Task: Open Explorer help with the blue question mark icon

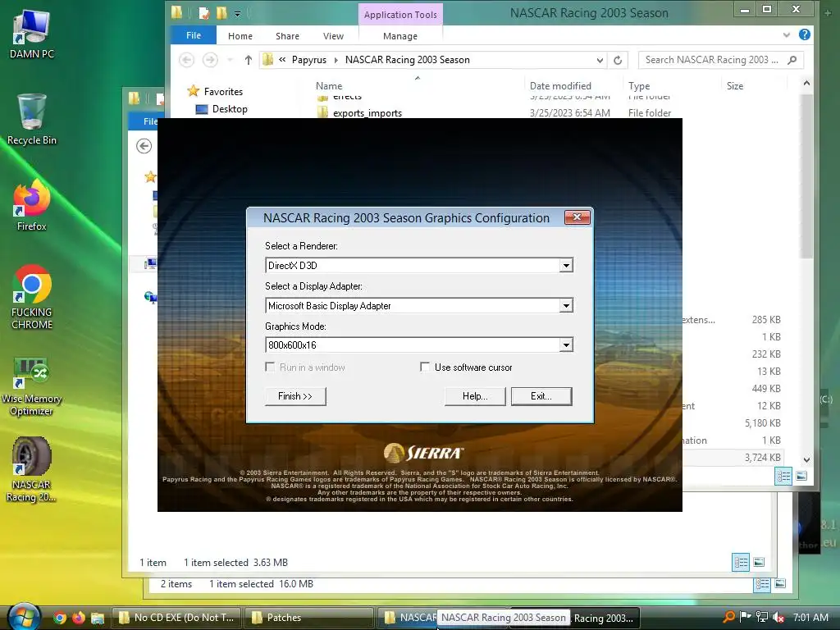Action: pyautogui.click(x=804, y=34)
